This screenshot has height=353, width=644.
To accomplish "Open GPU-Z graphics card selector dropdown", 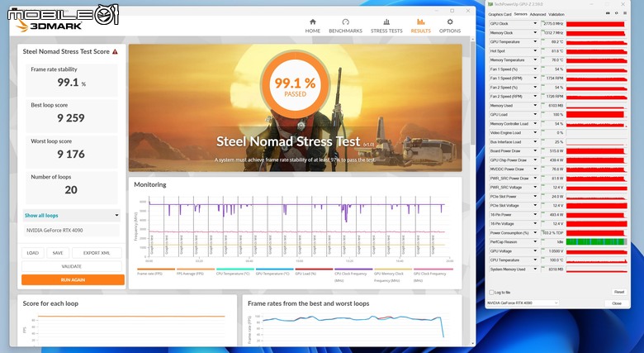I will tap(523, 303).
